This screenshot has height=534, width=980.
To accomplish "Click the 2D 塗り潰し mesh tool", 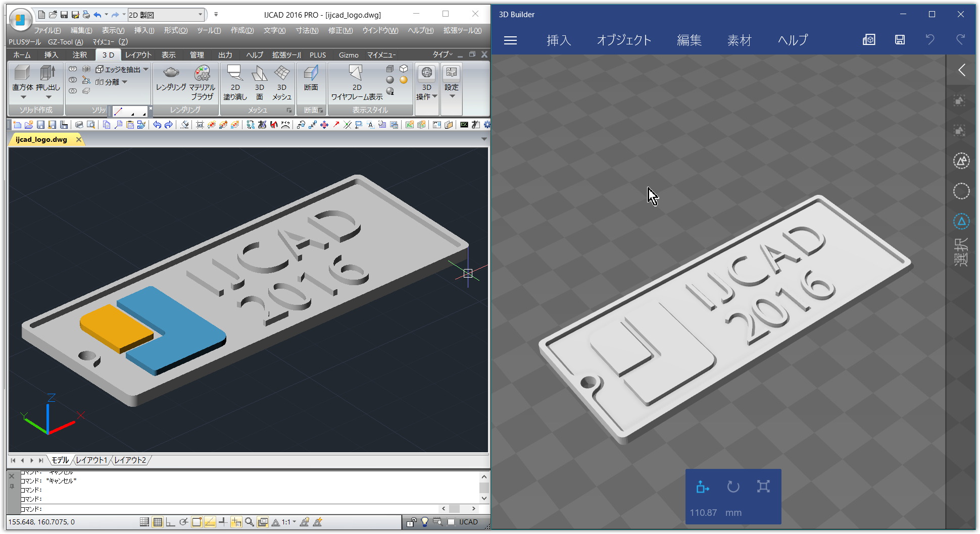I will pyautogui.click(x=235, y=82).
